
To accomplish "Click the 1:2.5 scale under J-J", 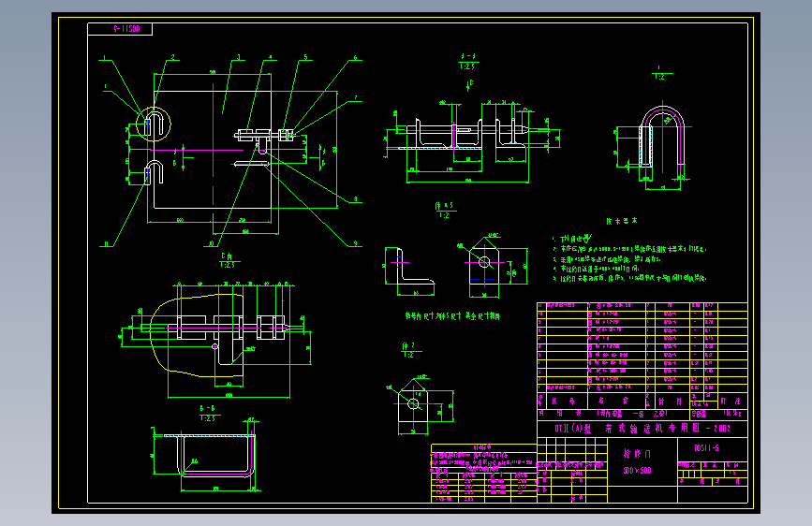I will click(x=467, y=66).
